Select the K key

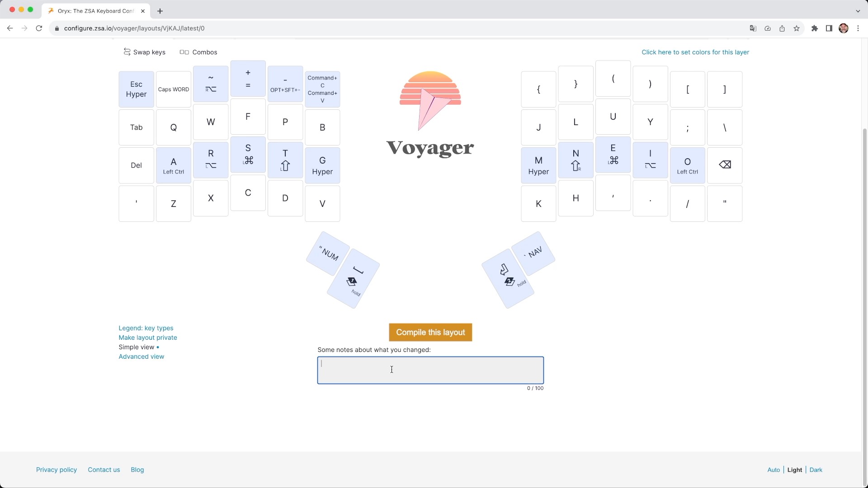(538, 204)
